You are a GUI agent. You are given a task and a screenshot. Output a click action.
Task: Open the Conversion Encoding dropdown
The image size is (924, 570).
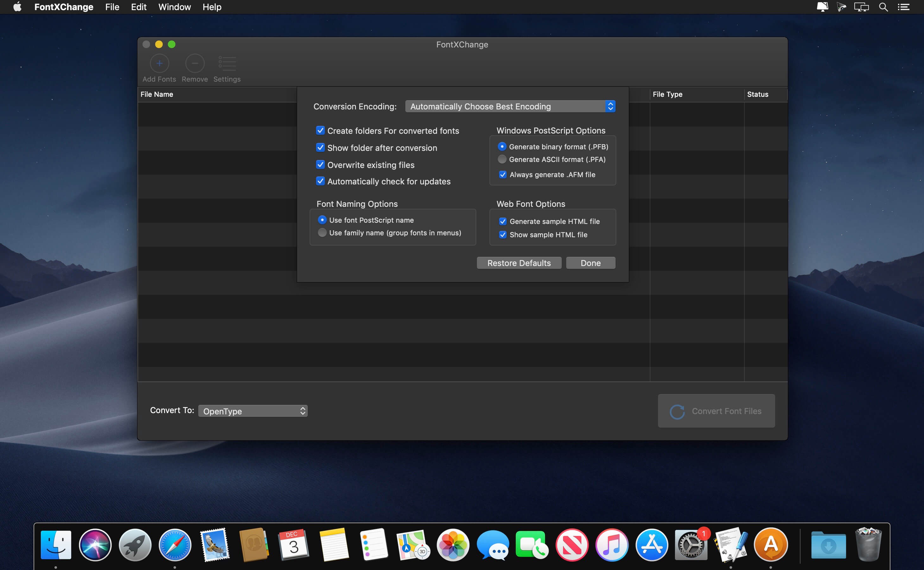[510, 107]
